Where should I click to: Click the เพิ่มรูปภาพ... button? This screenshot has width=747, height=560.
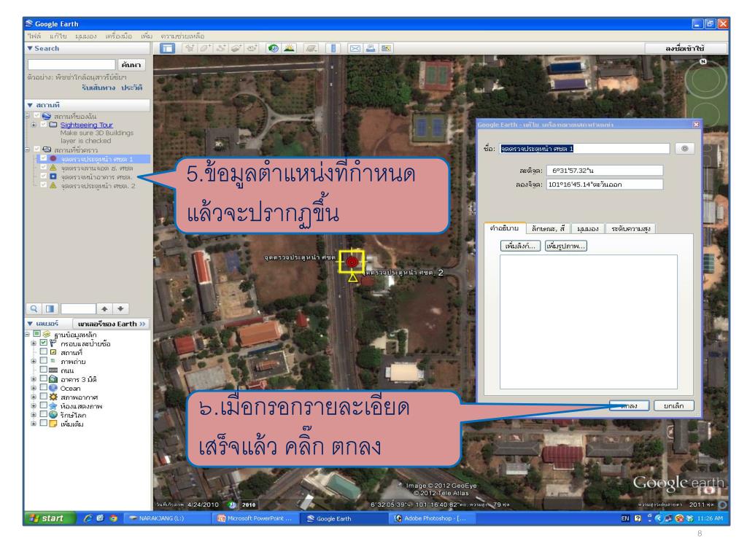point(566,246)
